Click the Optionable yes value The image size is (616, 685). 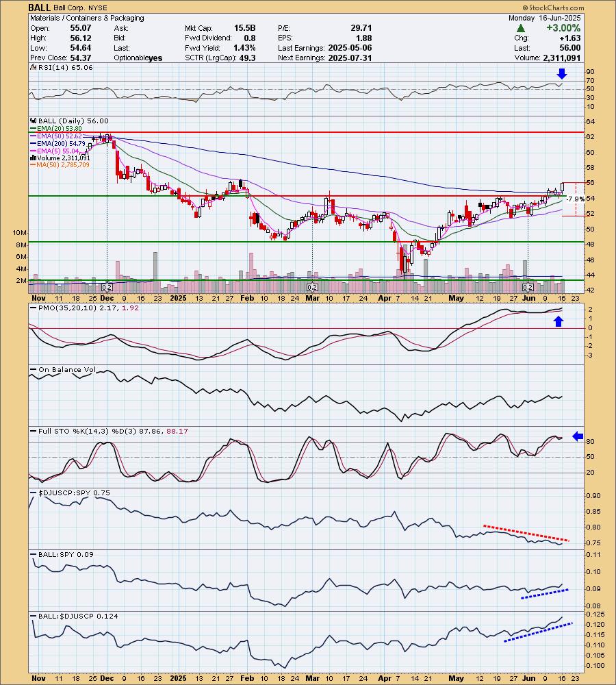(155, 58)
